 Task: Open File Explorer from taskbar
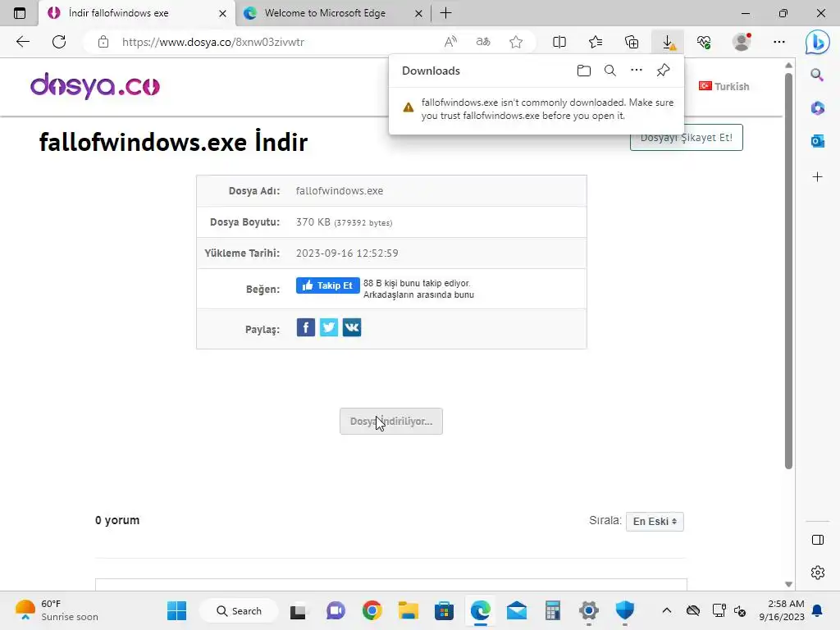pos(409,610)
